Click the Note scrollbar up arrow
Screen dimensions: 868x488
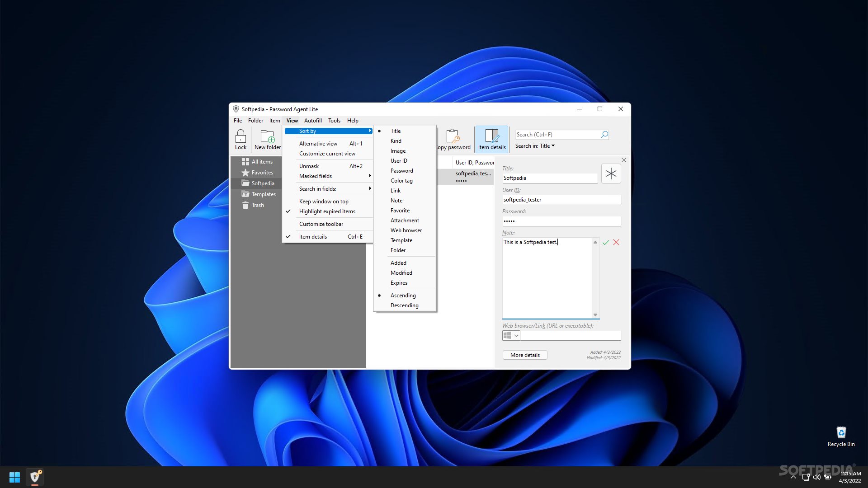[595, 242]
